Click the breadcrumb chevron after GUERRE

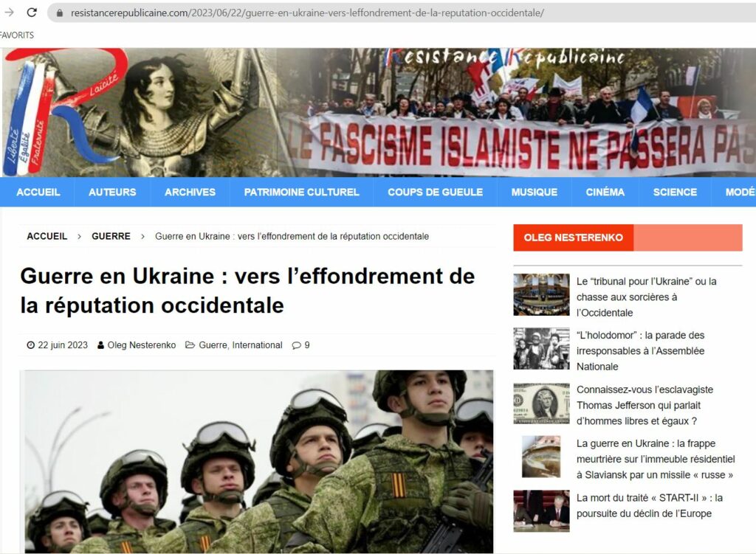142,237
